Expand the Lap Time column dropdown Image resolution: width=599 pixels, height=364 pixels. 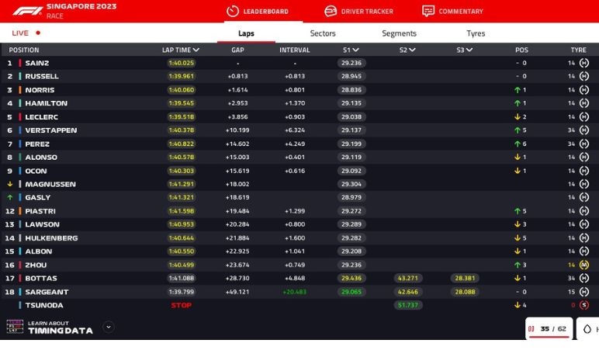click(196, 50)
